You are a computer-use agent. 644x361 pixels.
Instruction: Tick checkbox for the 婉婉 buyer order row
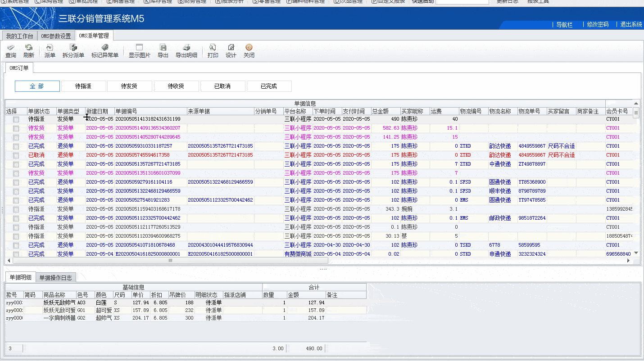pyautogui.click(x=16, y=209)
